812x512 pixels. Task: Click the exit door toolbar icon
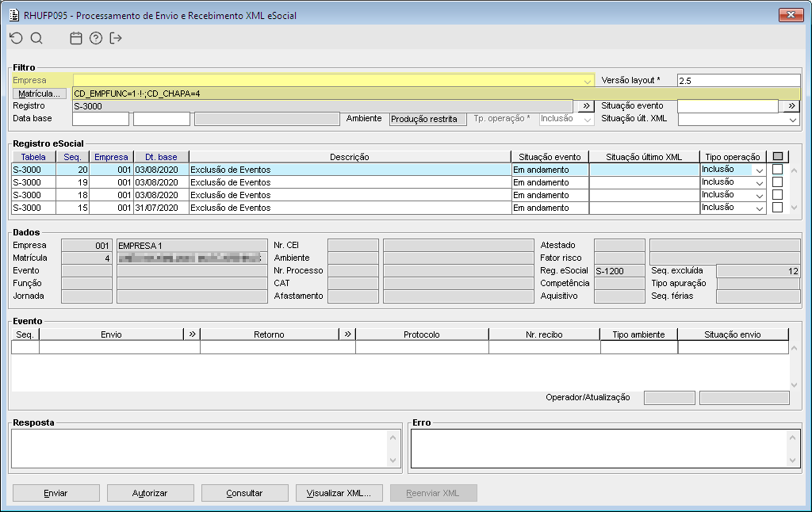[116, 38]
